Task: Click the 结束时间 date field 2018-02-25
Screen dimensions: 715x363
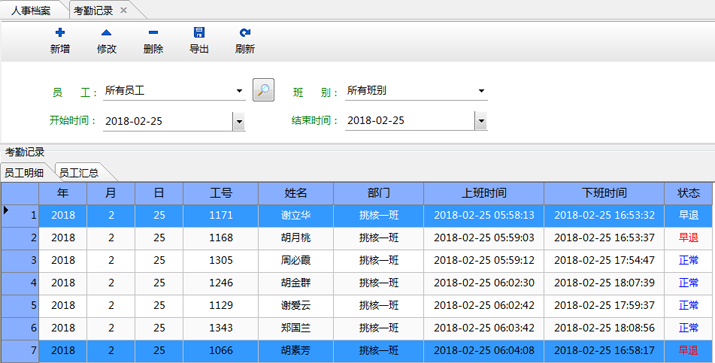Action: pos(409,121)
